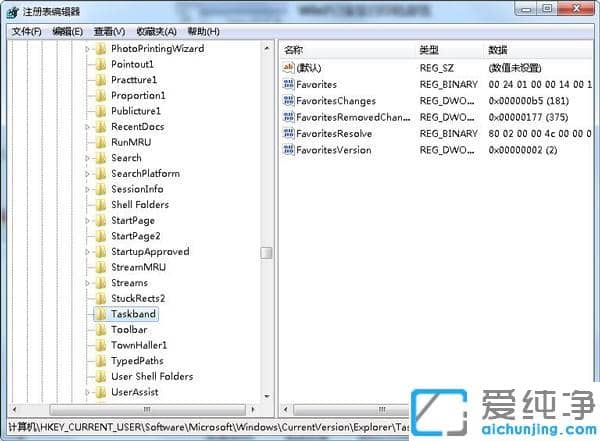This screenshot has height=441, width=600.
Task: Click values pane horizontal scroll left arrow
Action: (x=285, y=410)
